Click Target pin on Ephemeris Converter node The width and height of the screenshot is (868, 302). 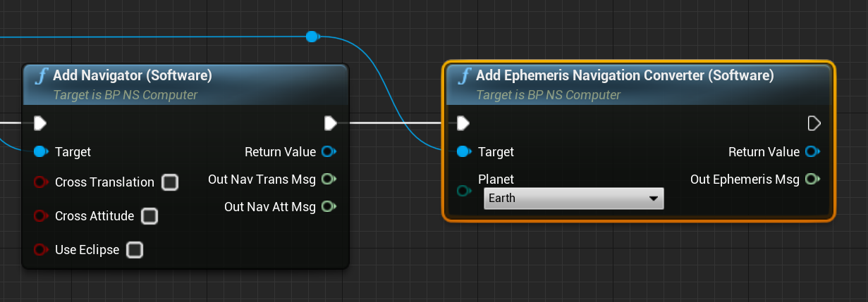click(463, 152)
